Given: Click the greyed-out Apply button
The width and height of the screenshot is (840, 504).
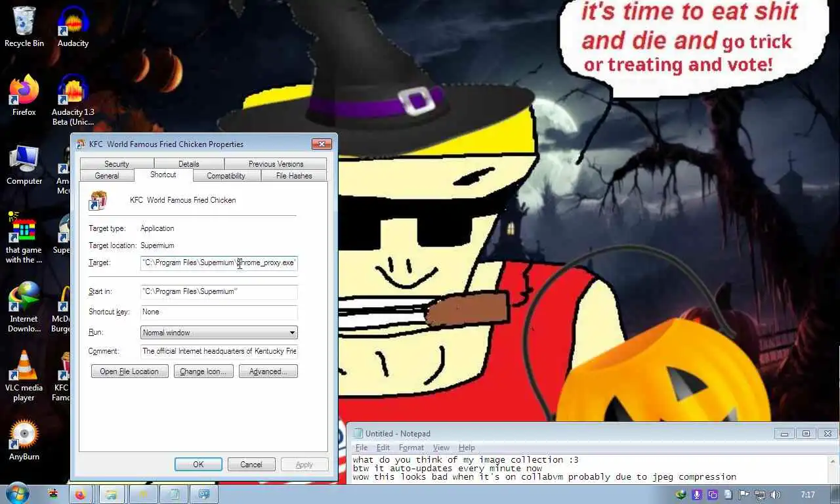Looking at the screenshot, I should 304,465.
